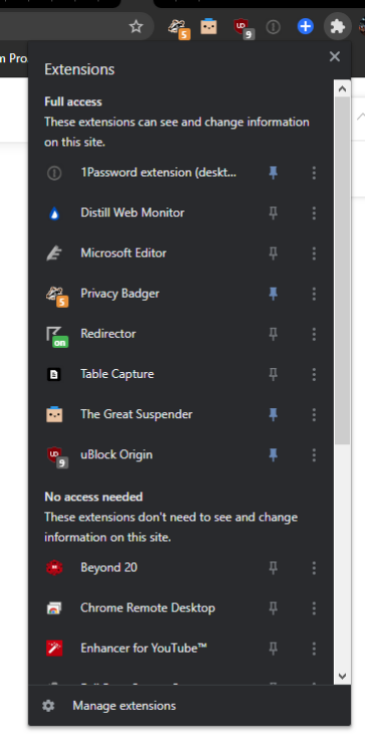Viewport: 365px width, 749px height.
Task: Click the Privacy Badger toolbar icon
Action: (178, 28)
